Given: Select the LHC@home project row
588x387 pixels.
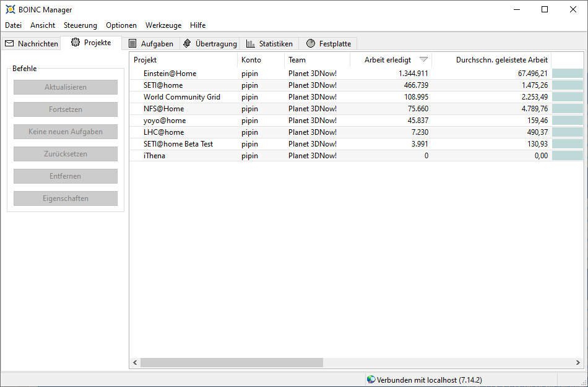Looking at the screenshot, I should tap(357, 132).
